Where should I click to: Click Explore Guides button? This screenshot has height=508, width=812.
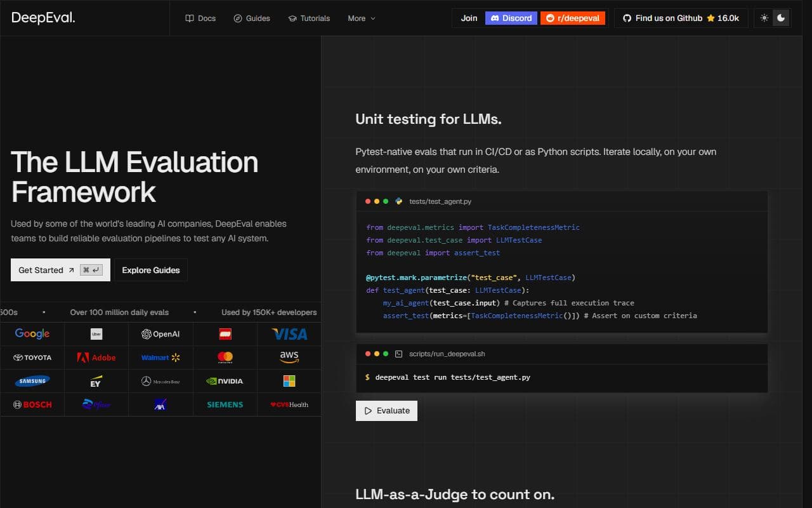(151, 270)
